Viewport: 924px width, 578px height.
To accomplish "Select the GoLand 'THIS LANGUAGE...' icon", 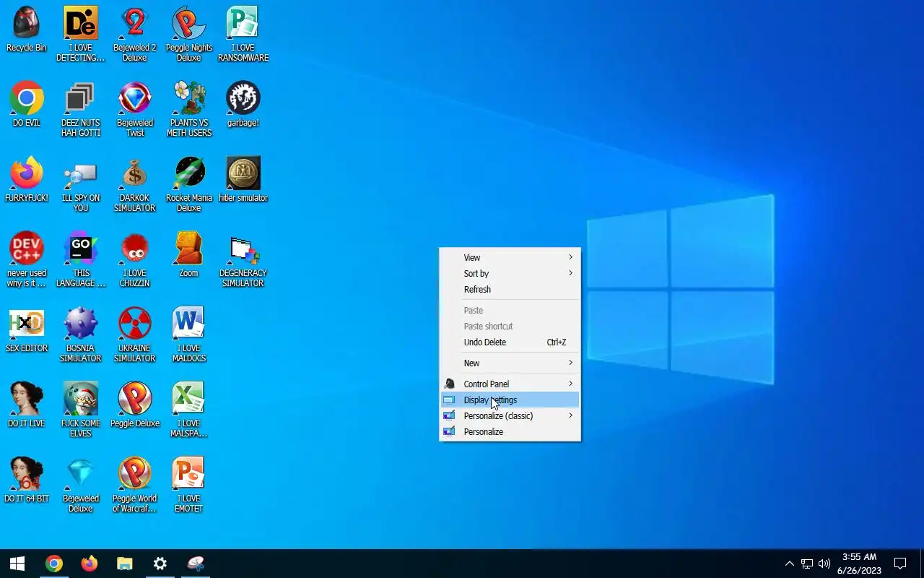I will coord(81,259).
